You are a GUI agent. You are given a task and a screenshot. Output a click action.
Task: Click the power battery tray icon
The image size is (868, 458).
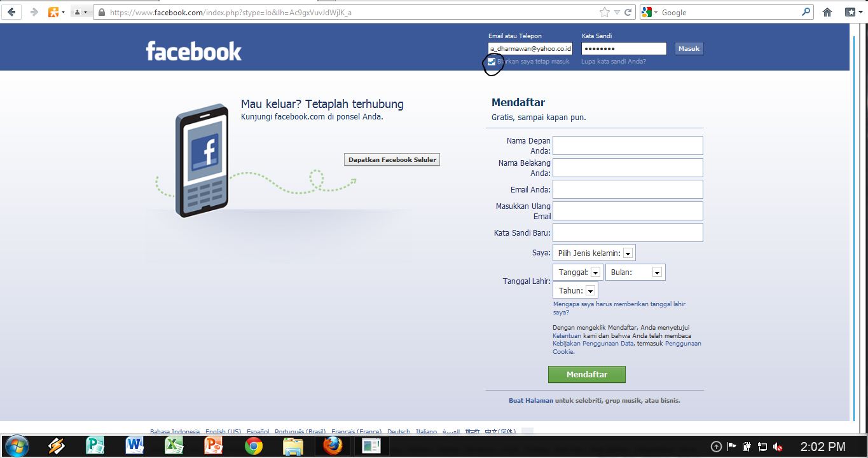tap(747, 447)
